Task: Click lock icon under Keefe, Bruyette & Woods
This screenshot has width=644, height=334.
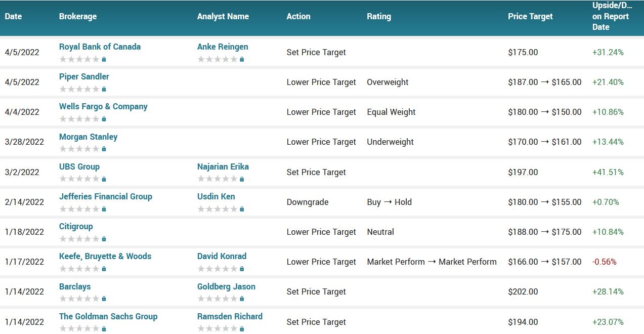Action: tap(104, 269)
